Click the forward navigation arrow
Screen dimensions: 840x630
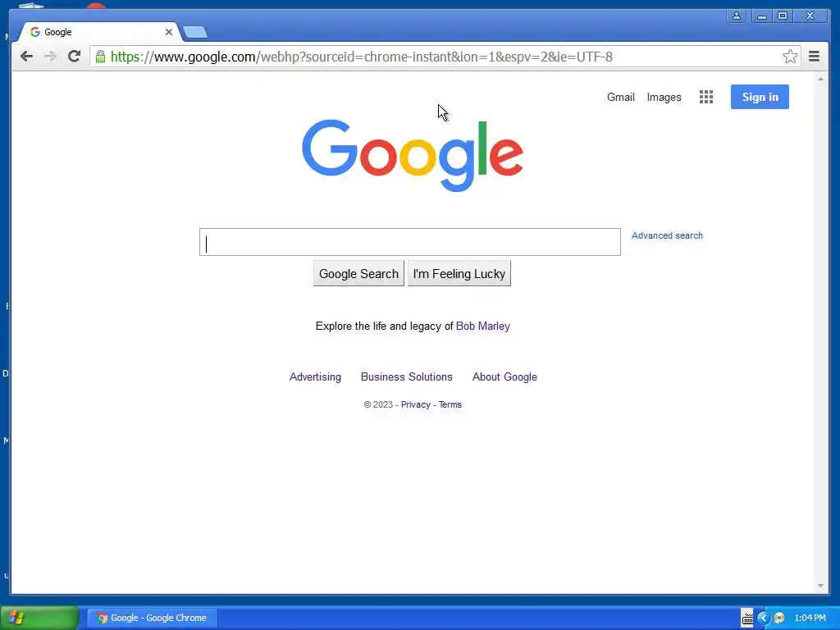pyautogui.click(x=50, y=57)
